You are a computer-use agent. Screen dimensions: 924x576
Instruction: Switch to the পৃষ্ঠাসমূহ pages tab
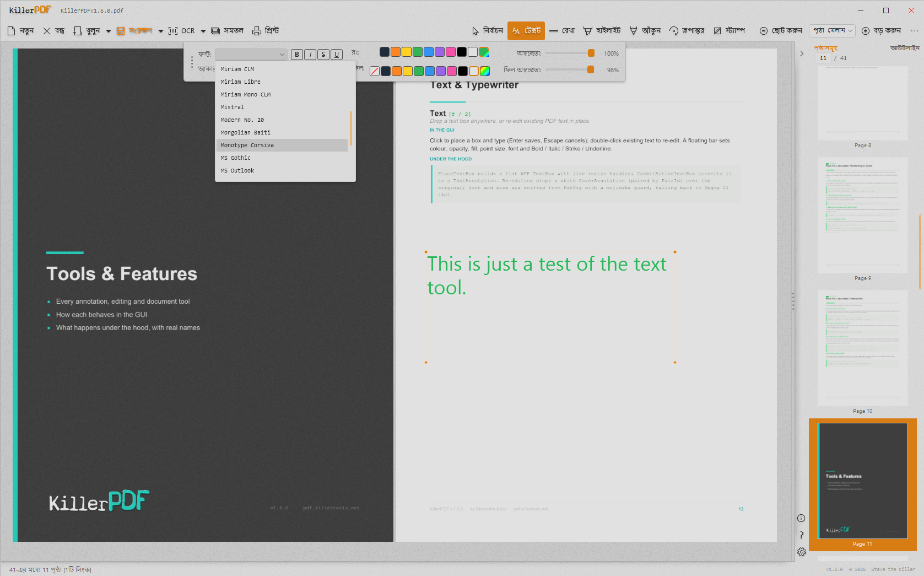825,48
